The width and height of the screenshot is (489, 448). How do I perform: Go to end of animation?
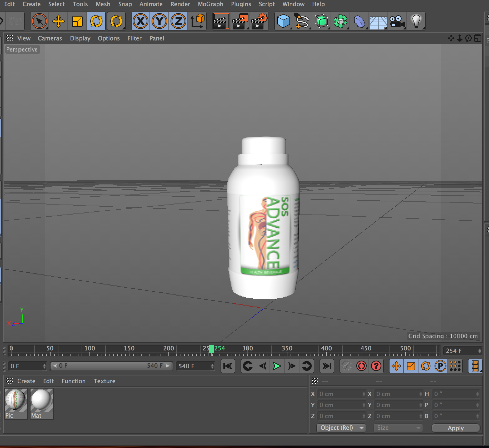(327, 366)
